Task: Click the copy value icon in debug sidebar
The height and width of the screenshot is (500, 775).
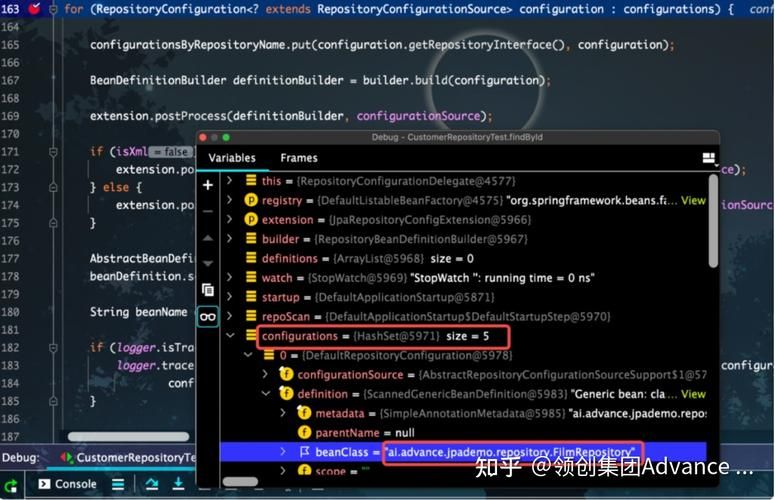Action: tap(208, 289)
